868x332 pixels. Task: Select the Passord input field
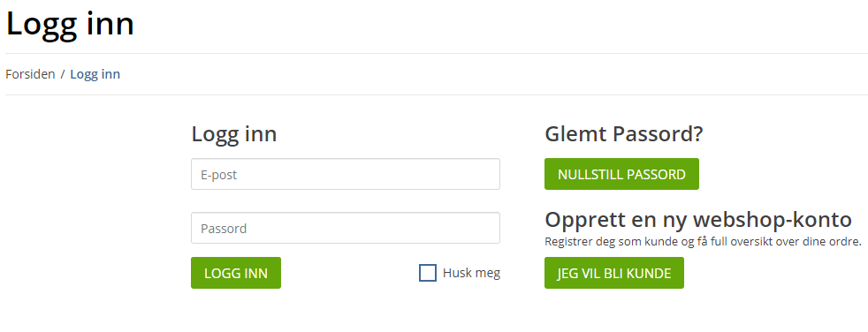tap(346, 228)
